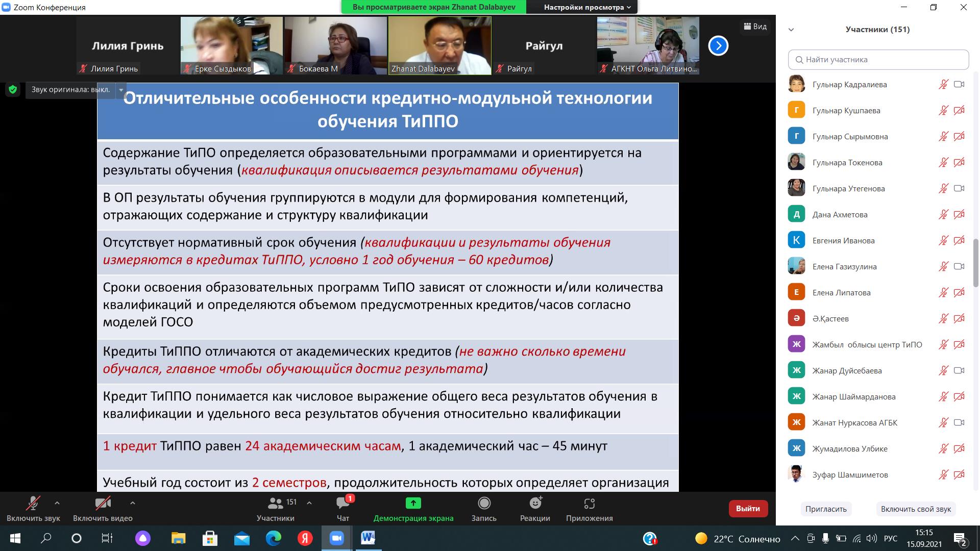Turn on video with the camera icon
The image size is (980, 551).
click(103, 504)
